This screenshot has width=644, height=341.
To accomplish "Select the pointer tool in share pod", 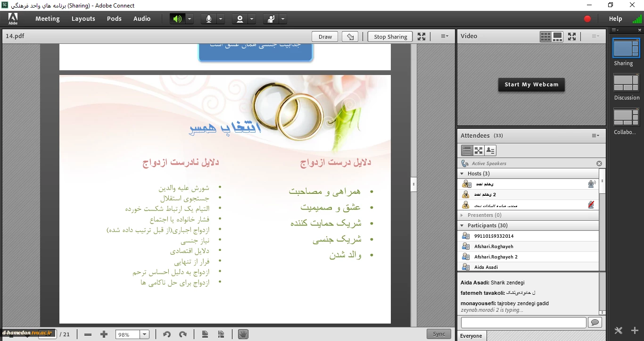I will click(x=350, y=37).
